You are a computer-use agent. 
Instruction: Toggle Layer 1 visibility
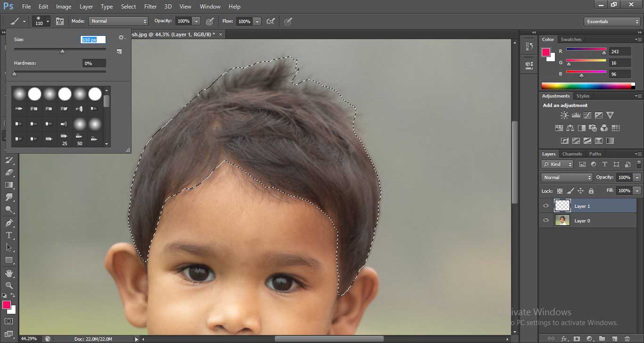click(x=546, y=205)
